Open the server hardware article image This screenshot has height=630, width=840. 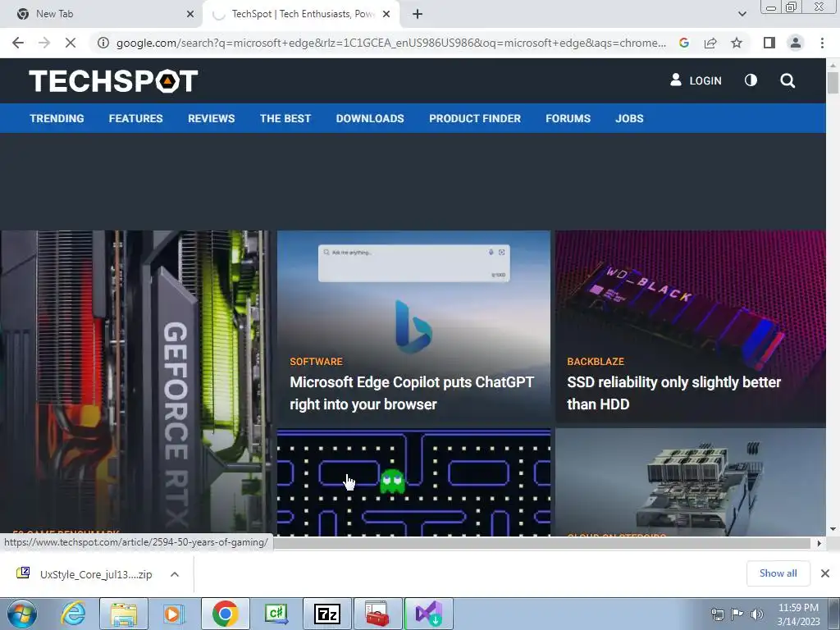(x=690, y=482)
